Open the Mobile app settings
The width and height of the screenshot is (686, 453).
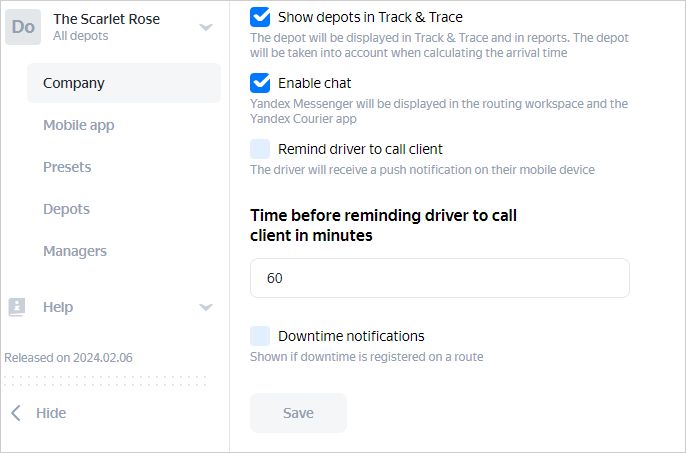[78, 125]
